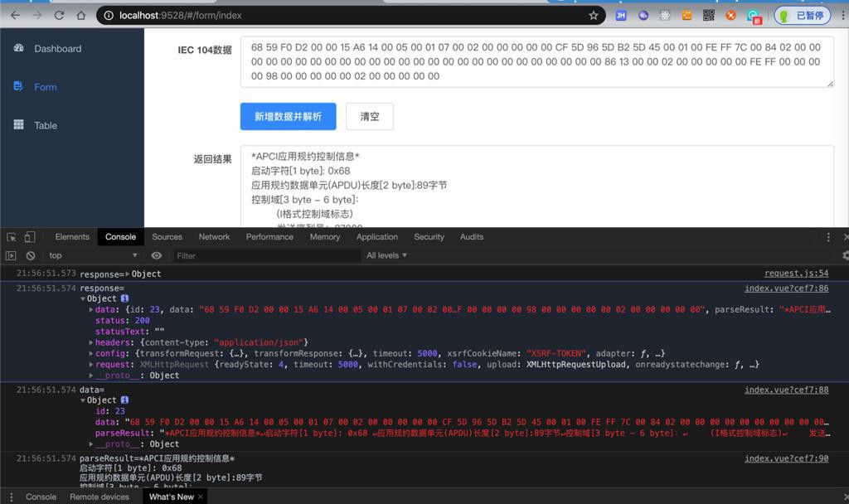Open the QR code extension icon

708,15
